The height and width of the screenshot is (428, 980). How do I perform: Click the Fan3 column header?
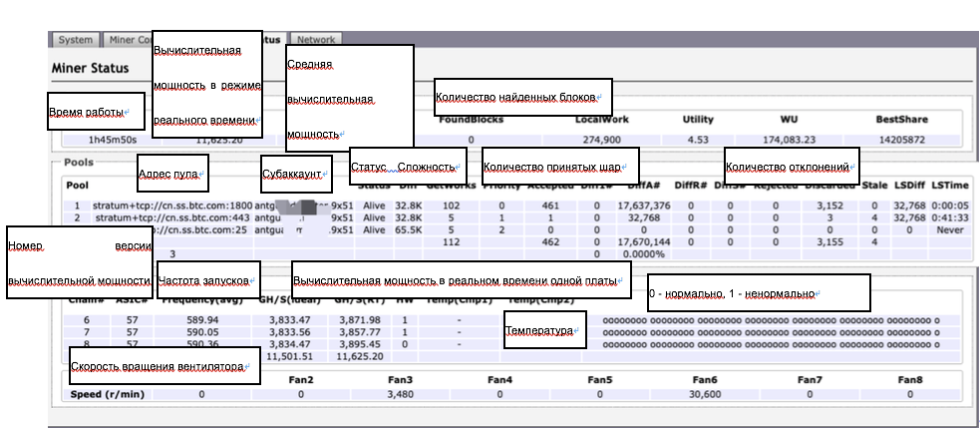click(x=400, y=380)
